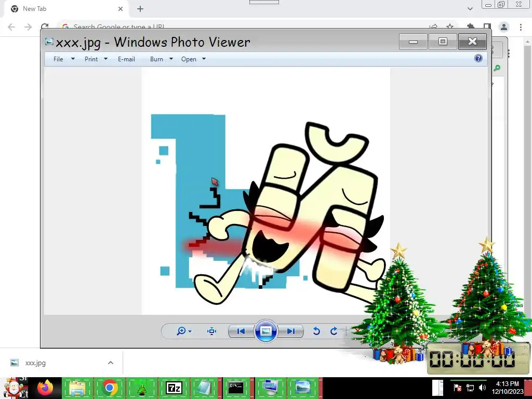The width and height of the screenshot is (532, 399).
Task: Click Chrome back arrow
Action: point(11,27)
